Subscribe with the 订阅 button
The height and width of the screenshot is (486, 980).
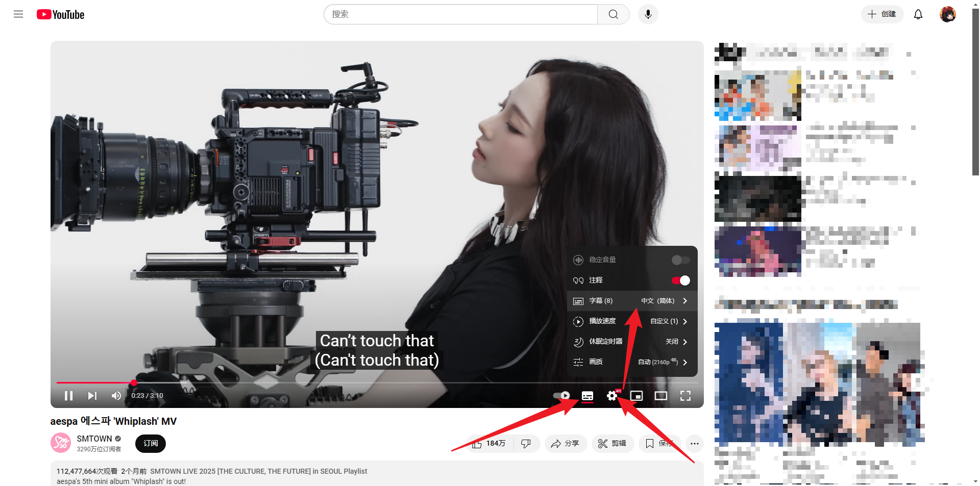[x=151, y=444]
